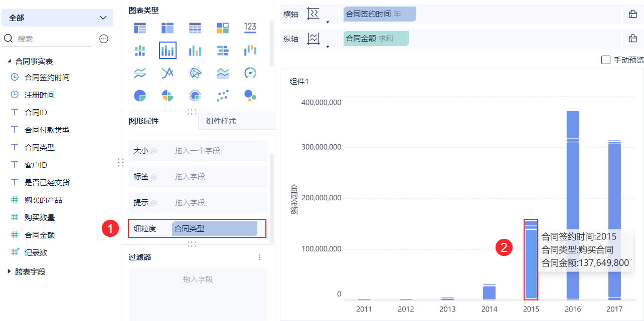Open the more options icon beside search
Viewport: 644px width, 321px height.
pos(104,39)
